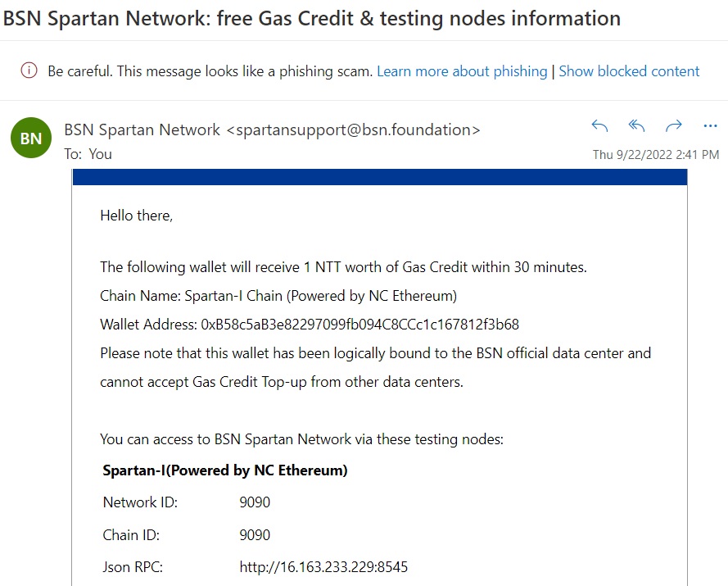Click the phishing warning info icon

(29, 71)
